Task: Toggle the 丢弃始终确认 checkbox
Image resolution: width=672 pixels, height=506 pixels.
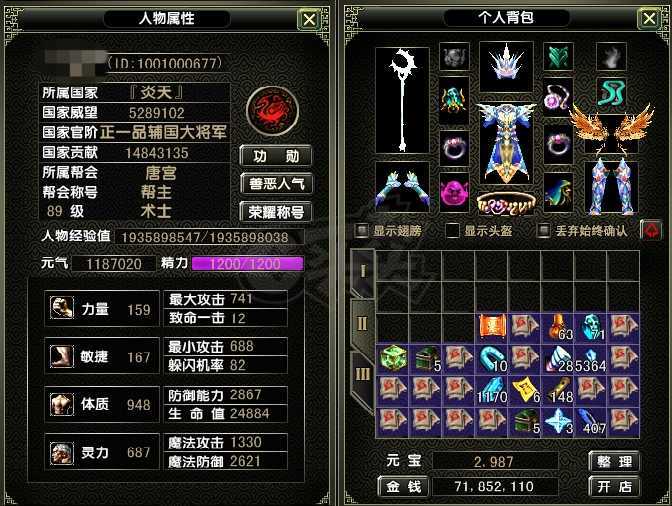Action: point(544,231)
